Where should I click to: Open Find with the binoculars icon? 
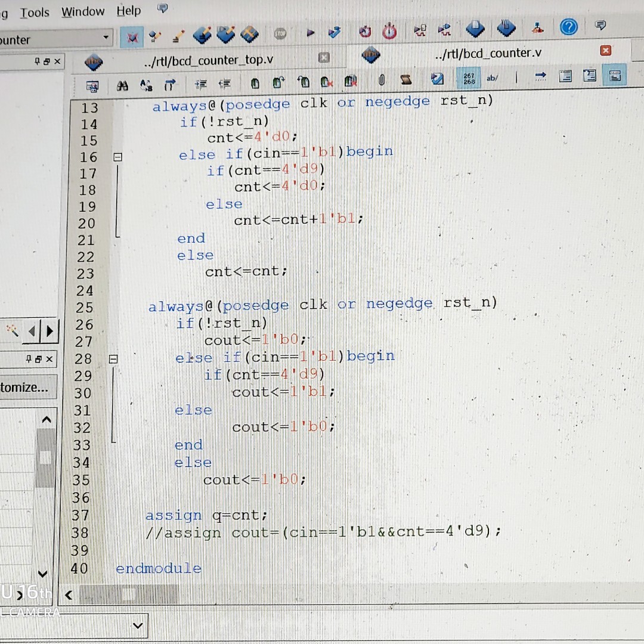122,85
